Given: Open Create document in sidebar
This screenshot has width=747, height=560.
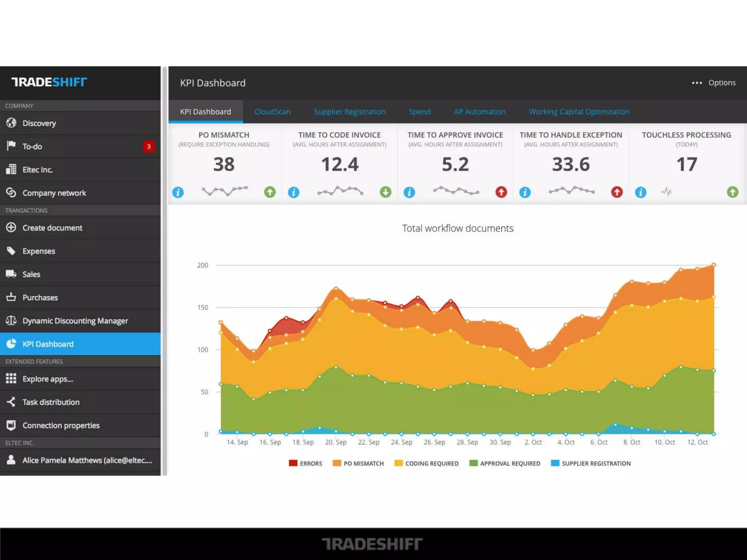Looking at the screenshot, I should point(52,228).
